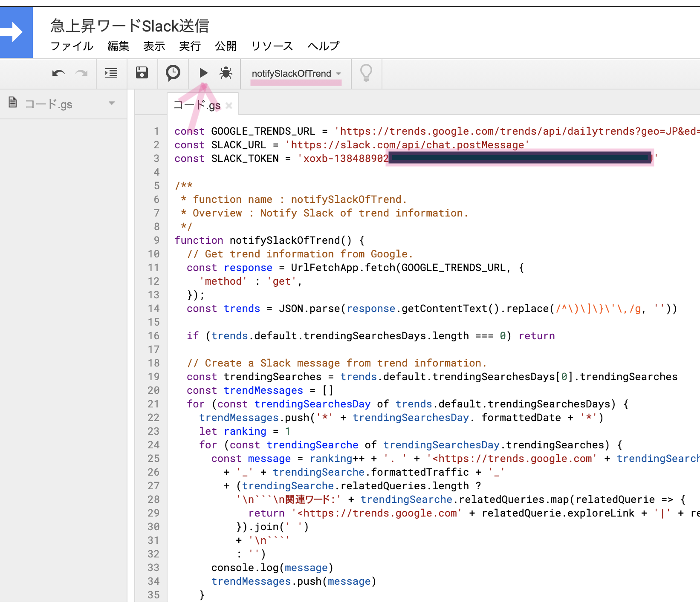Click line number 33 in the gutter
The height and width of the screenshot is (615, 700).
153,568
